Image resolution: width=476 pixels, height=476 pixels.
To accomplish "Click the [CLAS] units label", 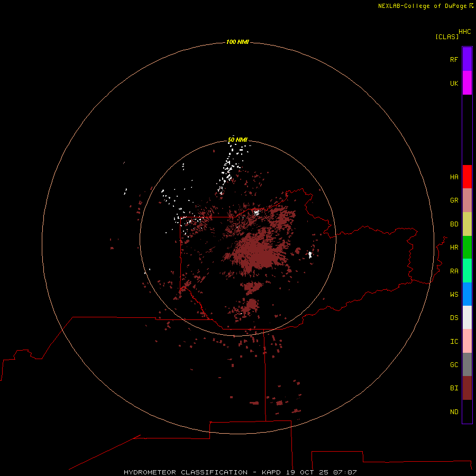I will 447,36.
